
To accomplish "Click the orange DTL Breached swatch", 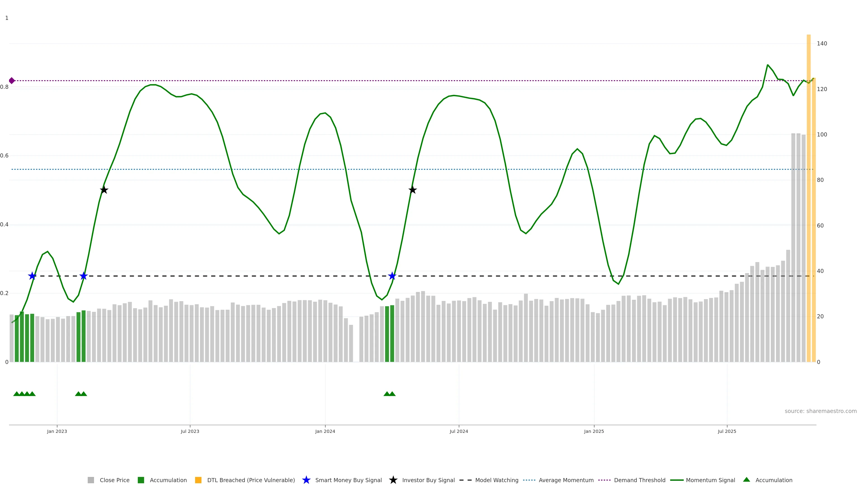I will 198,480.
